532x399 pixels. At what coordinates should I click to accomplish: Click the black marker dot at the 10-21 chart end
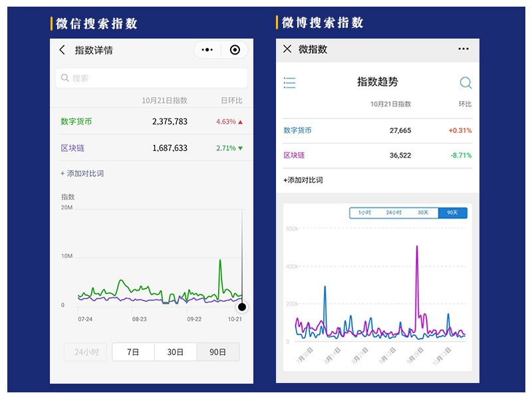[x=242, y=307]
